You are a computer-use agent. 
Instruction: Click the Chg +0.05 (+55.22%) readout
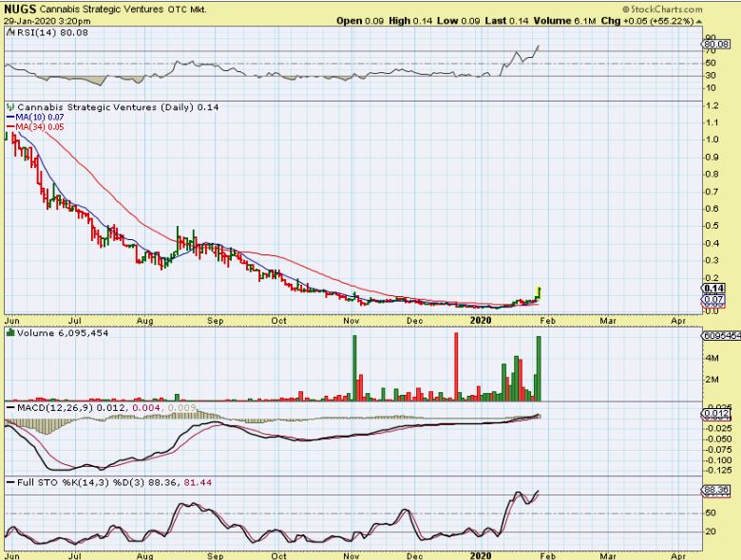648,21
